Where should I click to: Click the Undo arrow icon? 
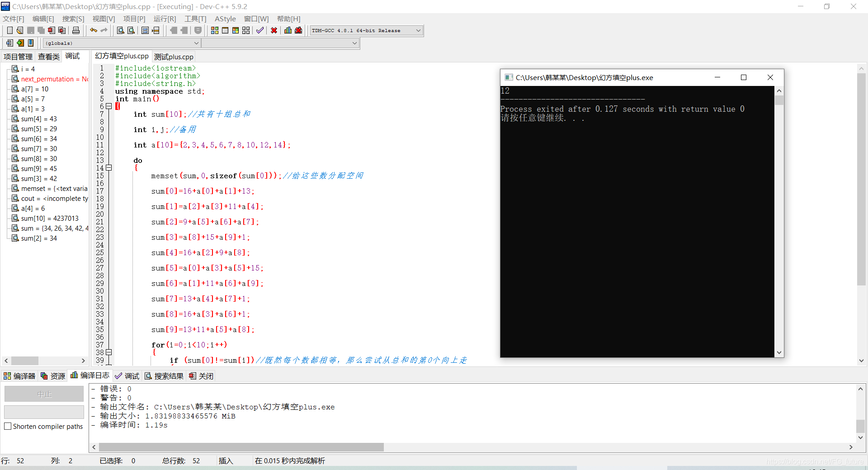[x=93, y=30]
